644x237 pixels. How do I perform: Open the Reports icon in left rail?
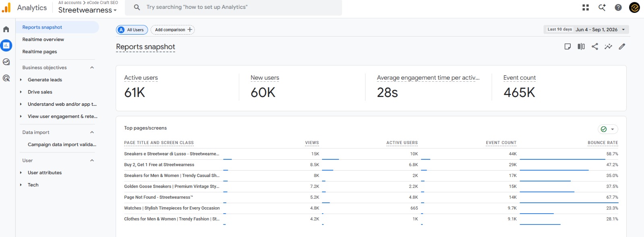pos(6,45)
